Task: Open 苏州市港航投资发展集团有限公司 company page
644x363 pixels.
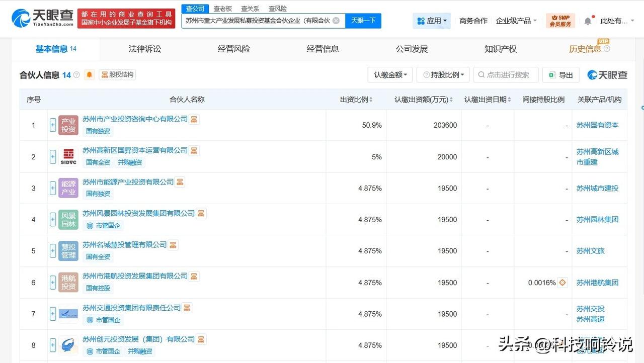Action: pos(135,276)
